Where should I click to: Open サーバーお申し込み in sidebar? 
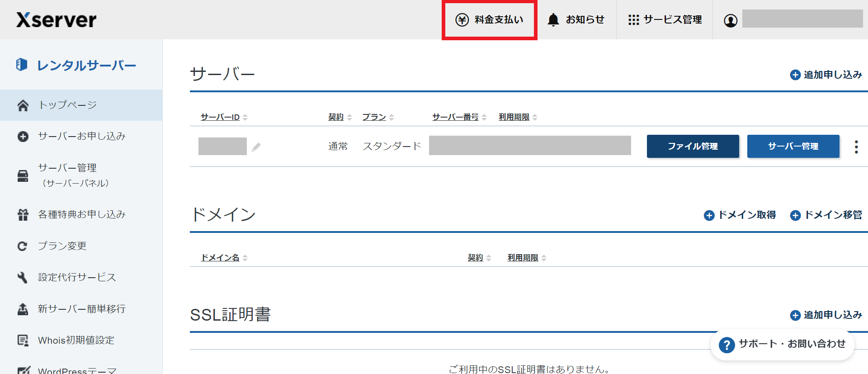pyautogui.click(x=81, y=136)
